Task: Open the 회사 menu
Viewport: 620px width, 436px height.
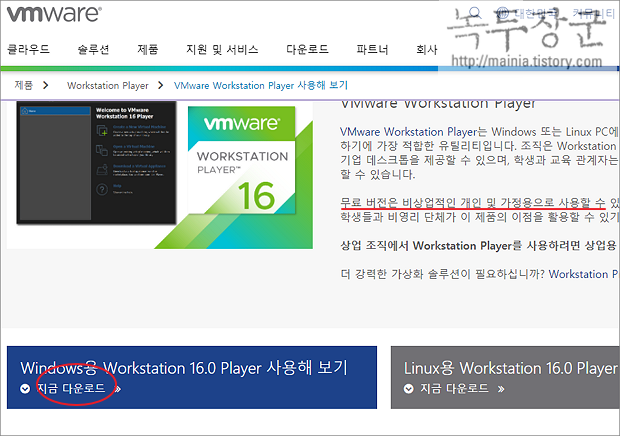Action: (427, 49)
